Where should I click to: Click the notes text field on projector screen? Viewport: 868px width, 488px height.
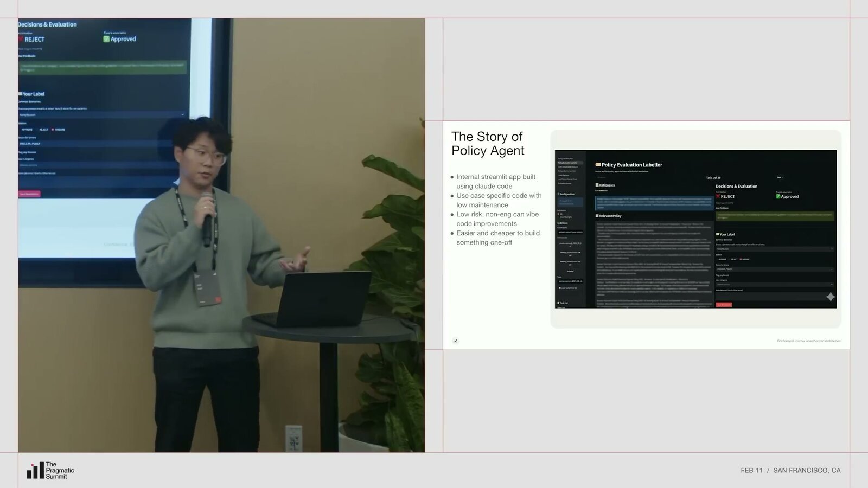point(97,182)
